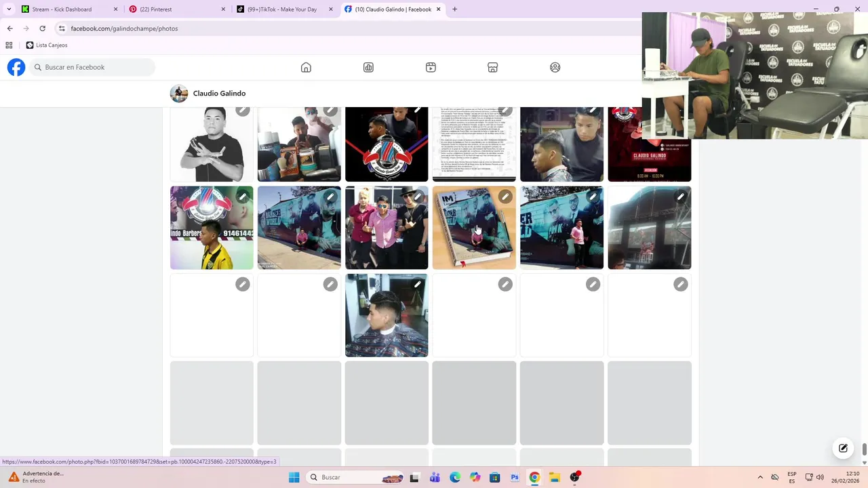Show hidden system tray icons
The image size is (868, 488).
(759, 477)
